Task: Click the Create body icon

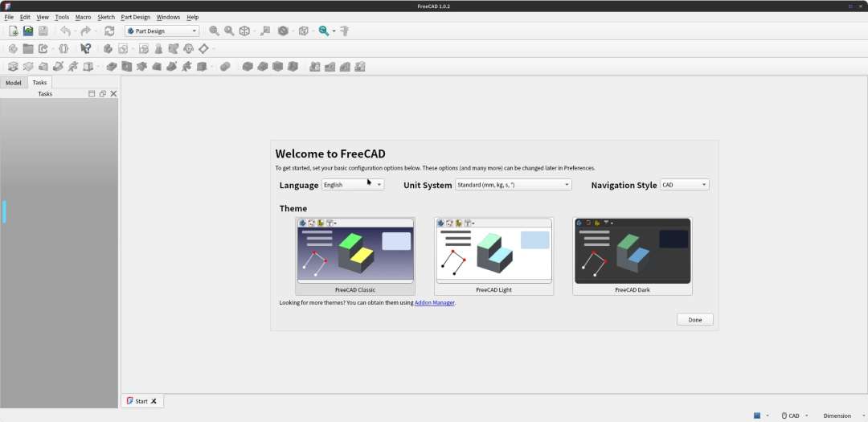Action: click(x=108, y=49)
